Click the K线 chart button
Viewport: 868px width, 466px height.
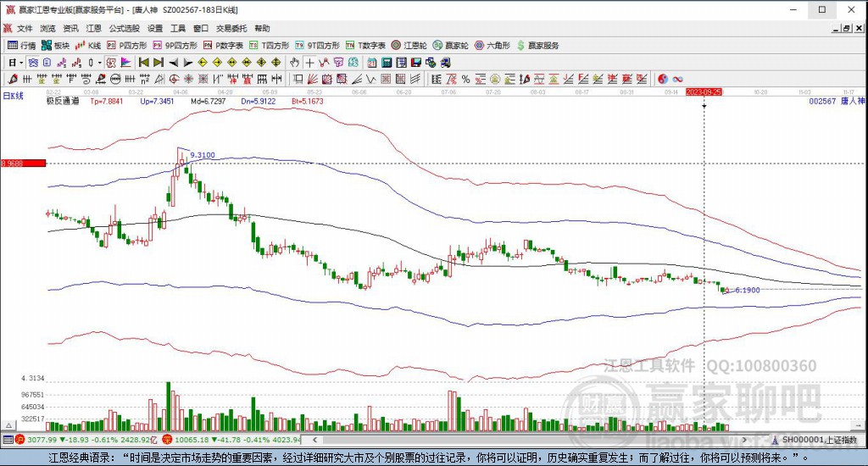(x=88, y=46)
